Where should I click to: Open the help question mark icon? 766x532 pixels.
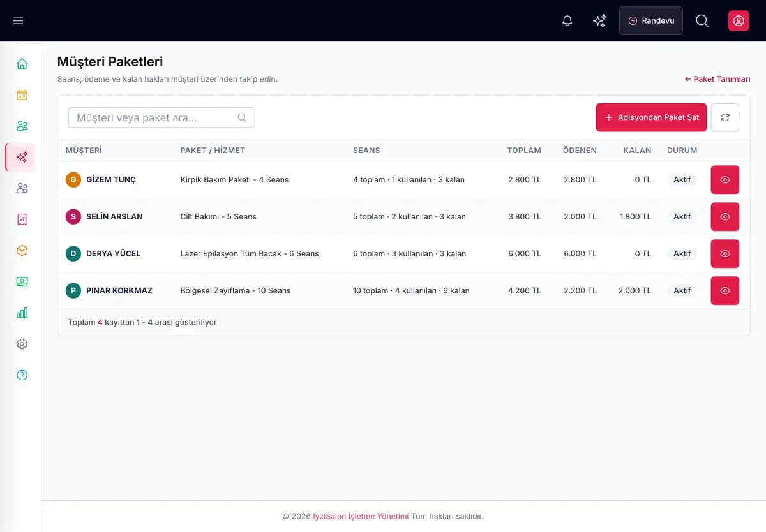click(x=22, y=375)
